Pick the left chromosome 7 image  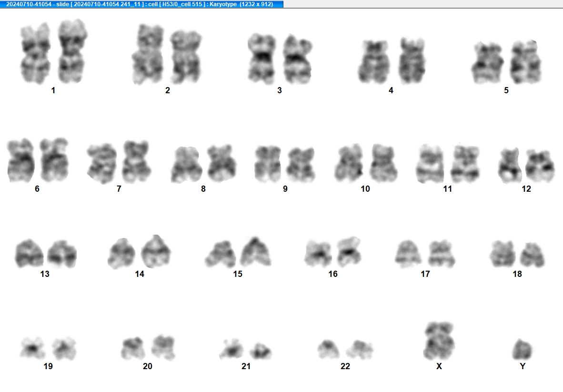click(102, 164)
